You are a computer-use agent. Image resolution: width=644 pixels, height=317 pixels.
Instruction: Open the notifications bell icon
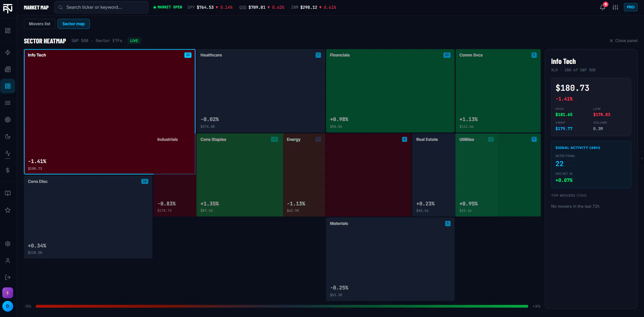(603, 7)
